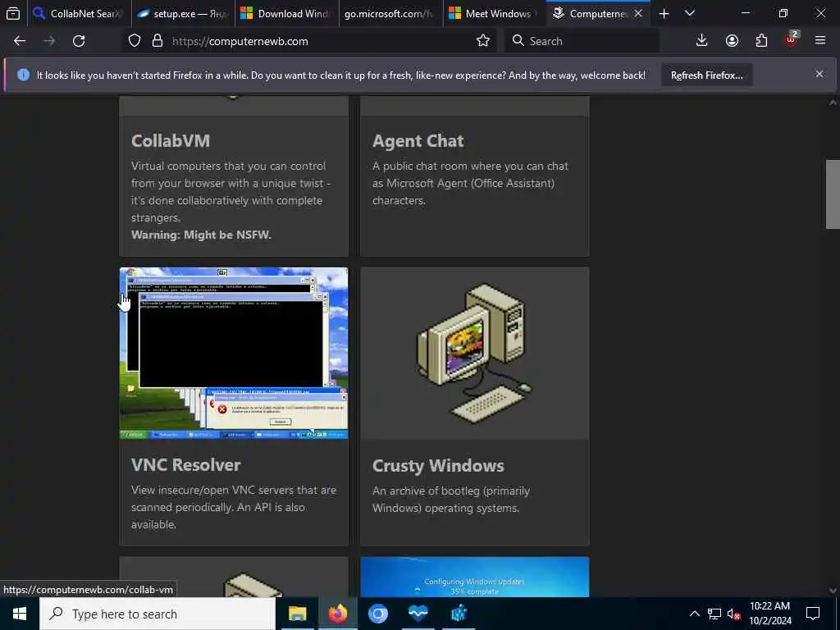Click the browser back arrow

[20, 41]
